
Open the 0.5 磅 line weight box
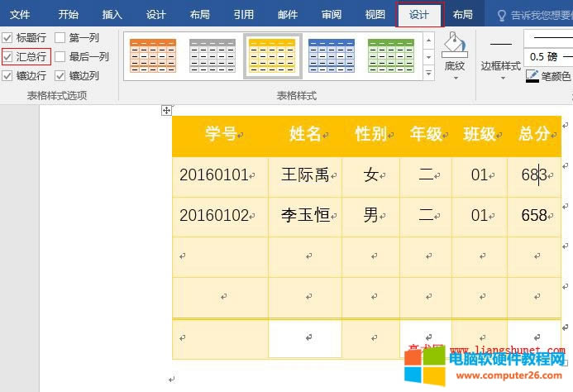click(547, 56)
